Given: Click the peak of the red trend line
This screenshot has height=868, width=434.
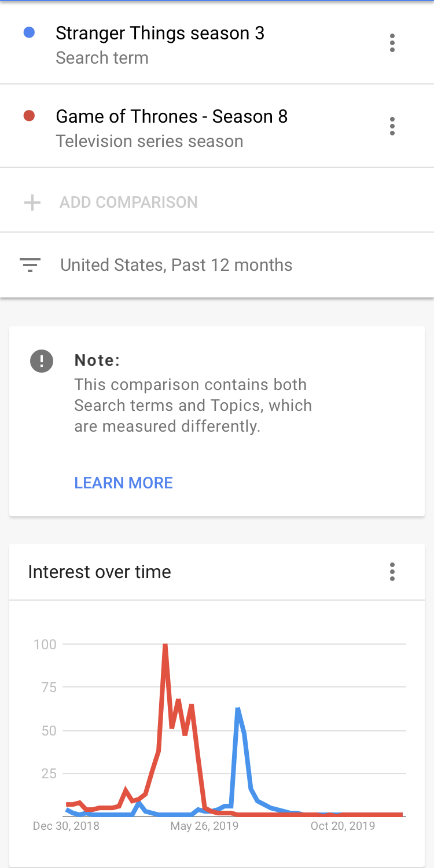Looking at the screenshot, I should (165, 644).
